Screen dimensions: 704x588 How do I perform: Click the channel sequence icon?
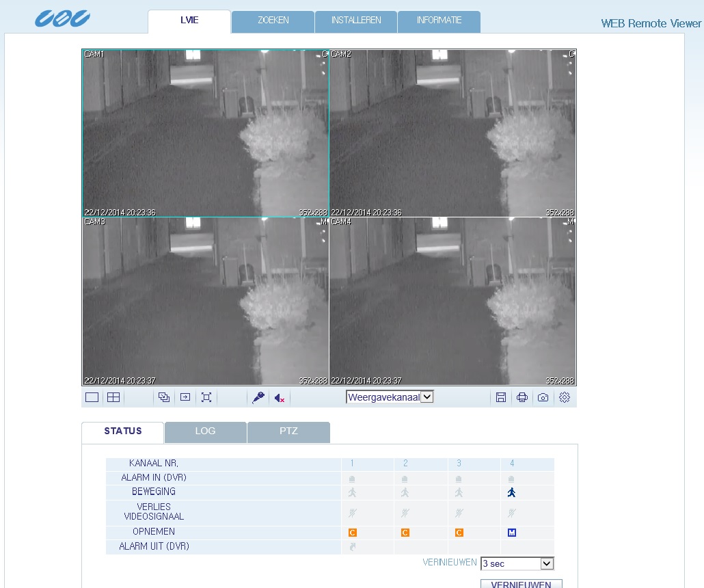pos(164,397)
